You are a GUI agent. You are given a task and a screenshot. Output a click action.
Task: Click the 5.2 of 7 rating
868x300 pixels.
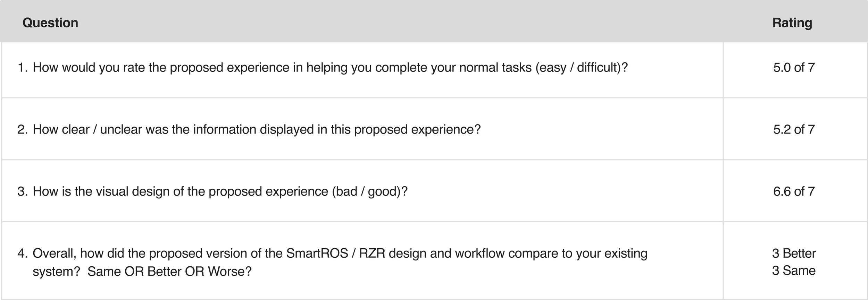click(794, 129)
